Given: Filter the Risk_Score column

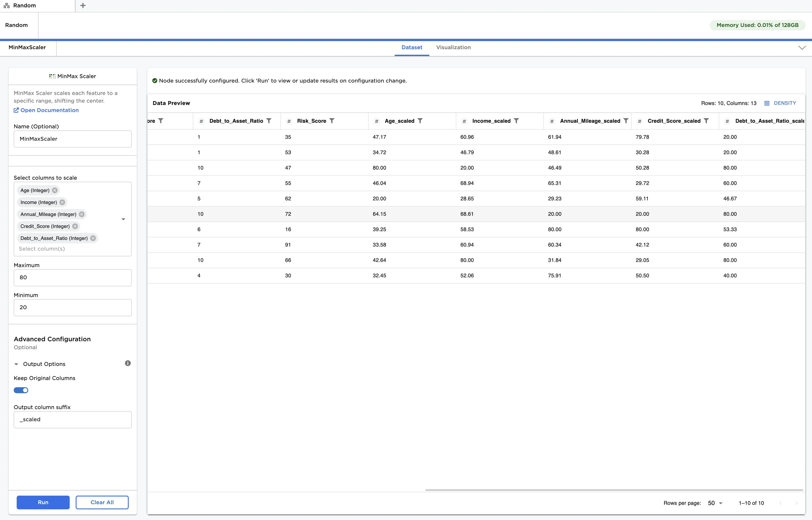Looking at the screenshot, I should click(x=332, y=121).
